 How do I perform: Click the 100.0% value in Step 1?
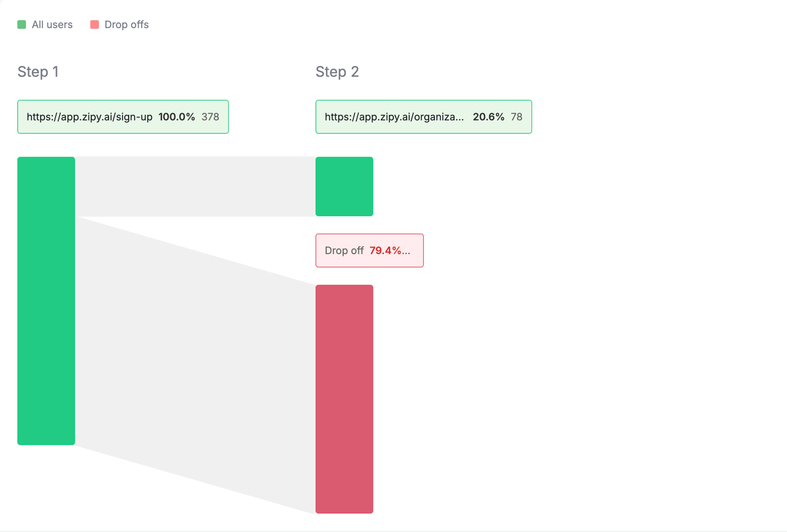pos(176,117)
